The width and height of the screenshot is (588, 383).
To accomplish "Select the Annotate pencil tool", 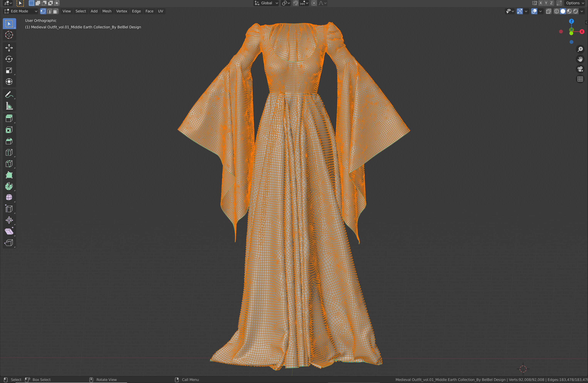I will tap(9, 94).
